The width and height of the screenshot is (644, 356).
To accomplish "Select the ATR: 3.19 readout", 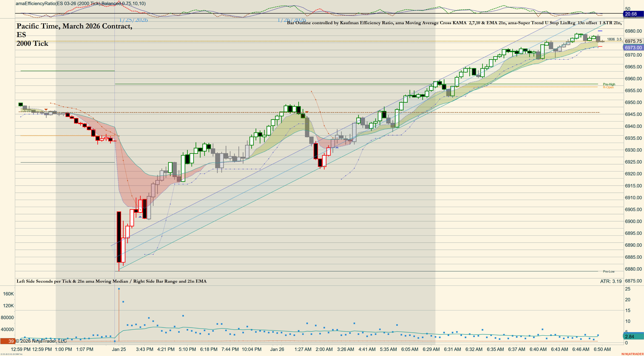I will [611, 281].
